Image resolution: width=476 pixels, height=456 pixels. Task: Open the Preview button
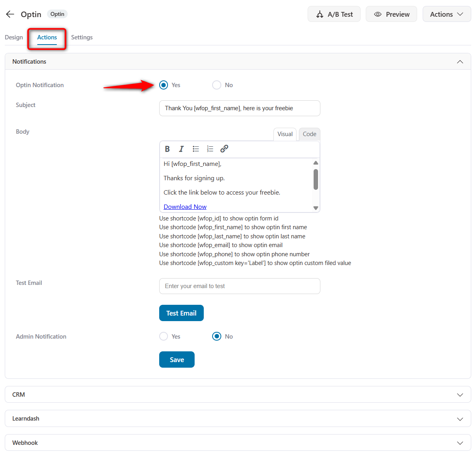(391, 14)
